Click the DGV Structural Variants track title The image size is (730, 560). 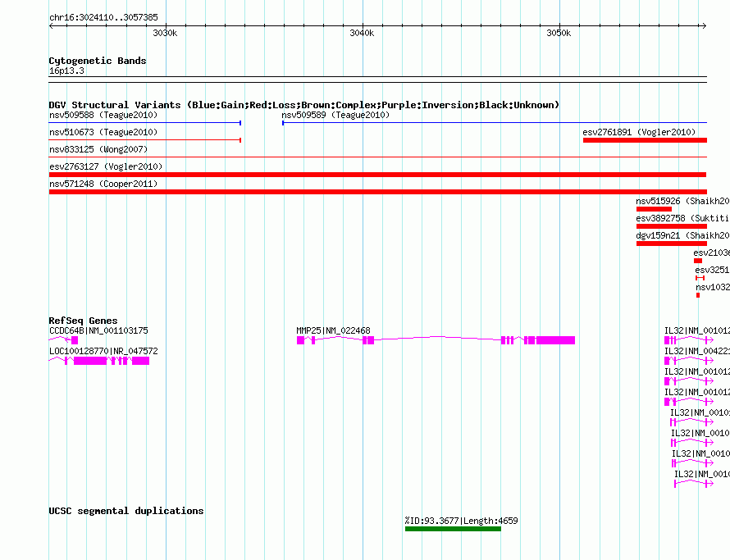point(304,105)
